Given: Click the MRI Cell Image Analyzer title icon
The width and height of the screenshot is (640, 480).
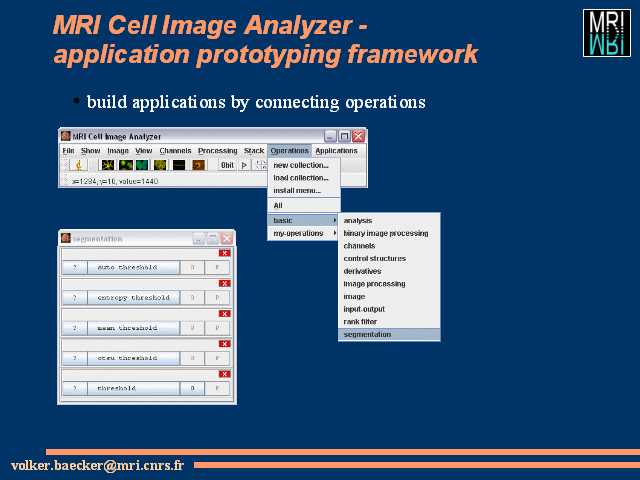Looking at the screenshot, I should click(66, 136).
